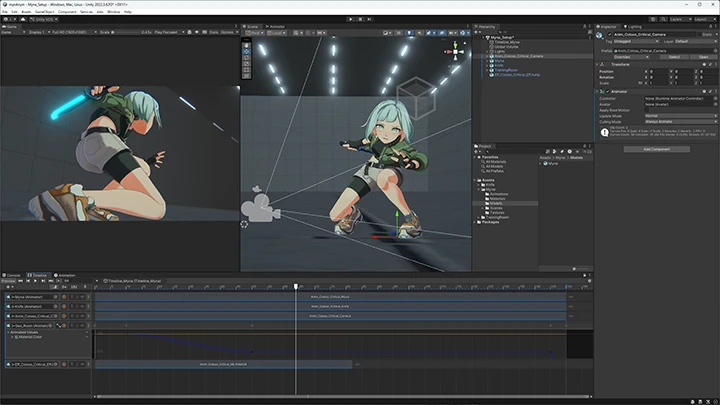Image resolution: width=720 pixels, height=405 pixels.
Task: Expand the TrainingRoom hierarchy item
Action: 487,70
